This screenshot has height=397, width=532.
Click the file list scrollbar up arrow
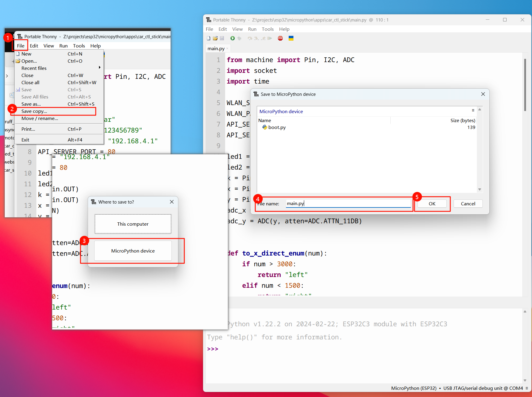pyautogui.click(x=480, y=110)
